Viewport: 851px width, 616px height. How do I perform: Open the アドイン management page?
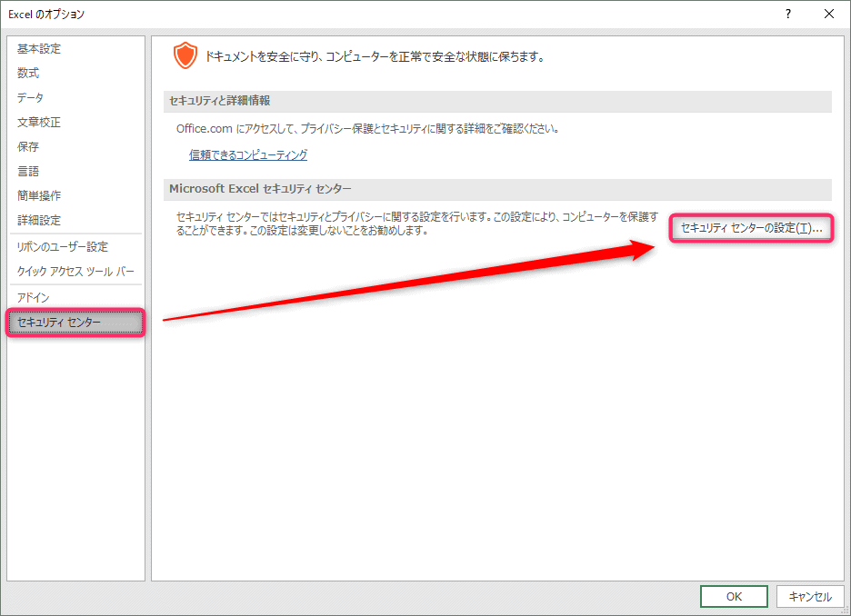click(34, 298)
